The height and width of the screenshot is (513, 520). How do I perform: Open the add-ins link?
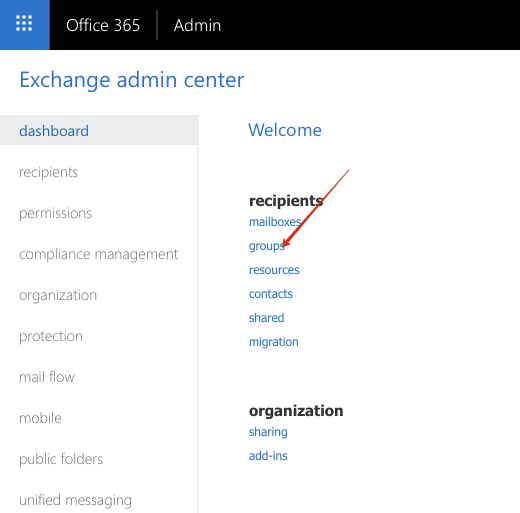pos(268,456)
